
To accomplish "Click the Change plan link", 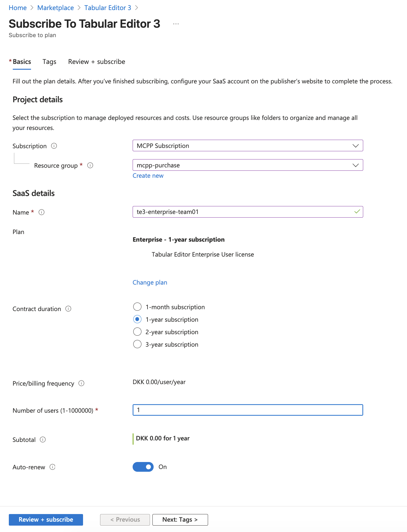I will (x=150, y=282).
